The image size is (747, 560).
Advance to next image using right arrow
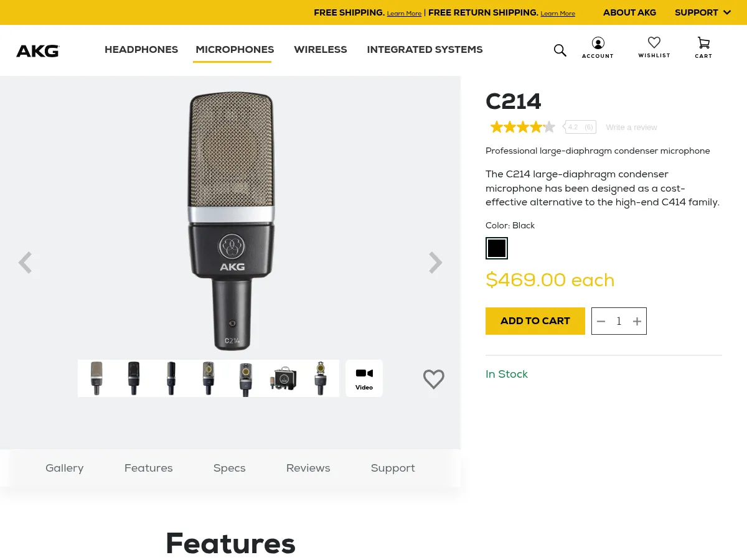point(435,262)
